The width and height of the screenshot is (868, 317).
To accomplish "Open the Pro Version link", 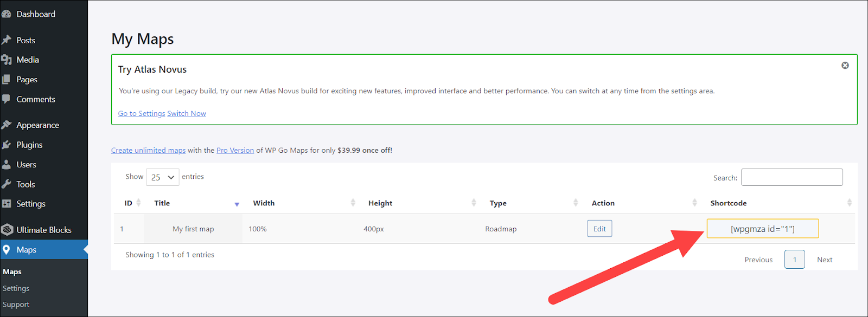I will tap(235, 150).
